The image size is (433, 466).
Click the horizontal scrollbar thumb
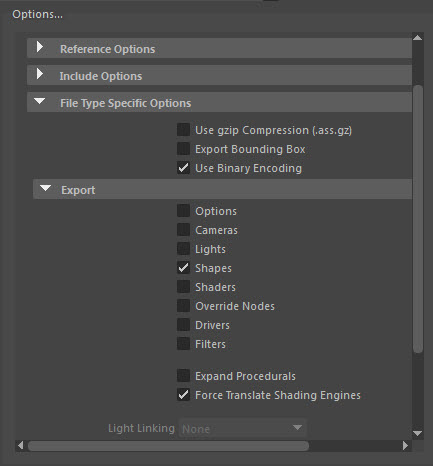point(168,446)
